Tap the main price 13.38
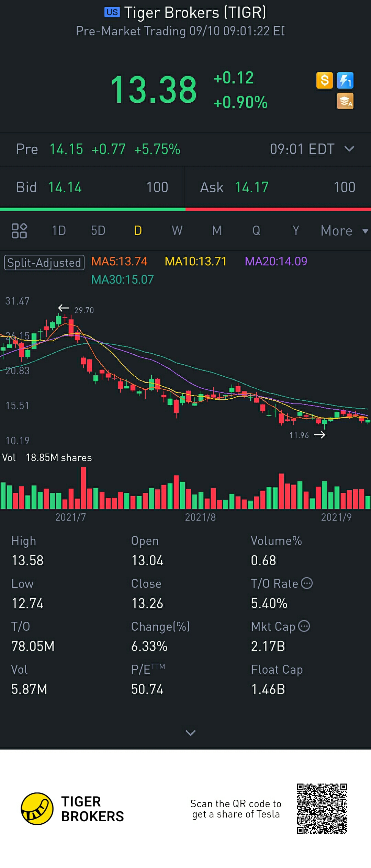This screenshot has width=371, height=868. [154, 90]
